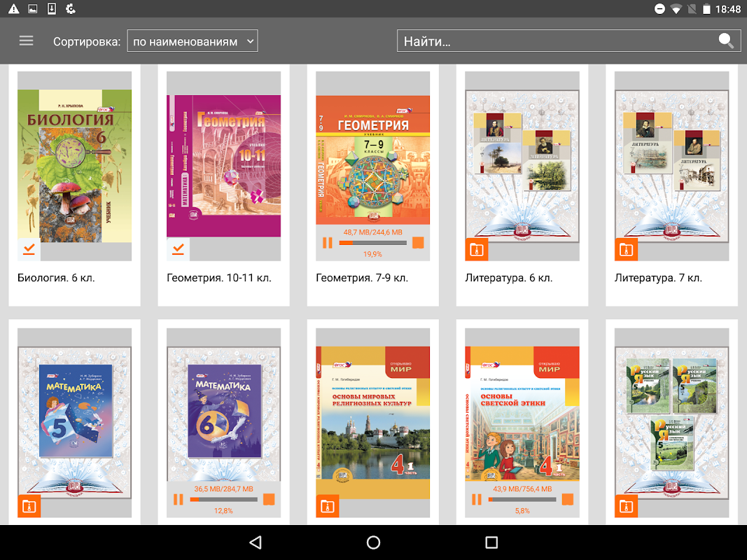This screenshot has height=560, width=747.
Task: Click the Математика 6 download progress bar
Action: tap(223, 500)
